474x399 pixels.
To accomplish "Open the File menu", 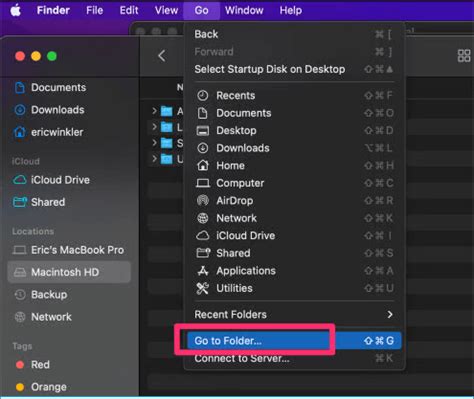I will (x=94, y=10).
